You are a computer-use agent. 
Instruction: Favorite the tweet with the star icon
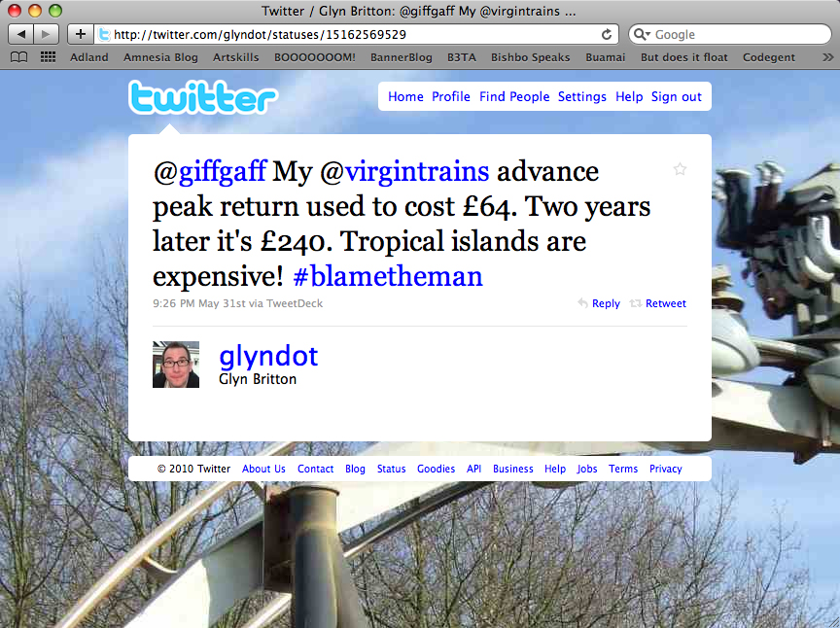coord(680,169)
